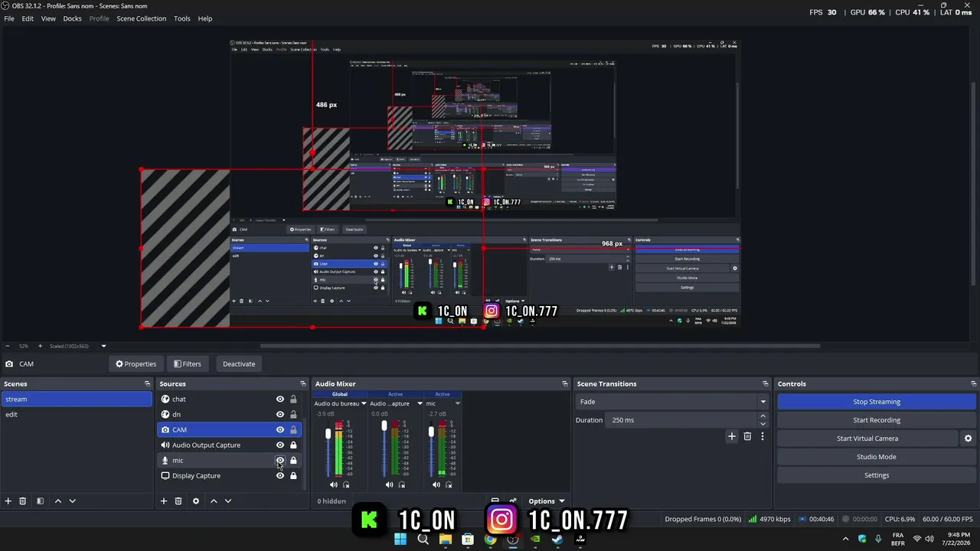Float the Sources dock with its panel icon

point(302,383)
